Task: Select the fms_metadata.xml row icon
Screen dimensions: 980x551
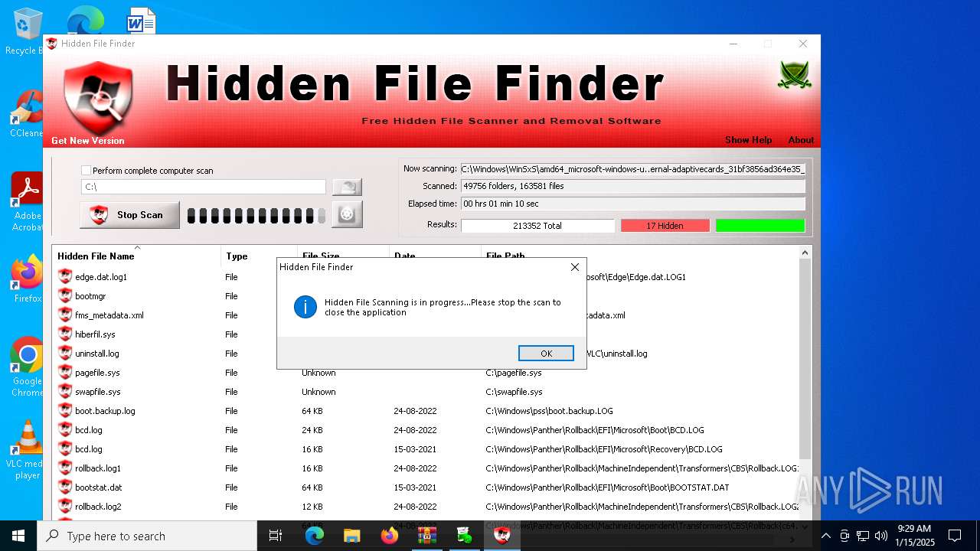Action: (65, 315)
